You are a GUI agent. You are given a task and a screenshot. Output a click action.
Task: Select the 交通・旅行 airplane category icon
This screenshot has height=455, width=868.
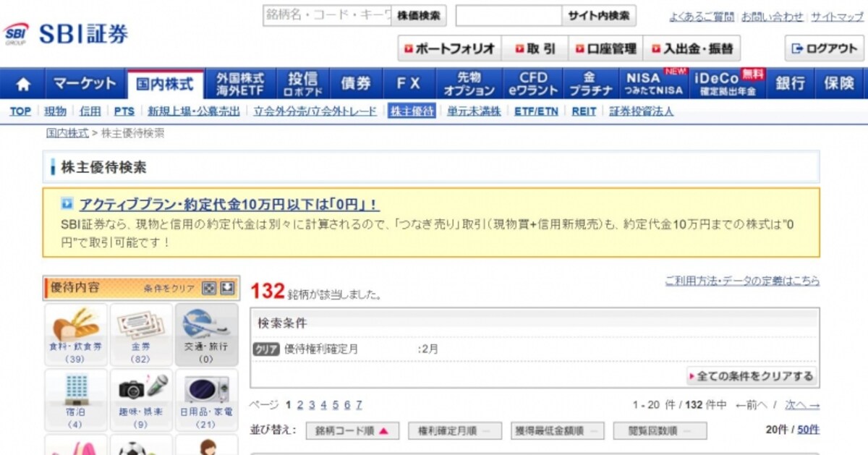click(206, 335)
